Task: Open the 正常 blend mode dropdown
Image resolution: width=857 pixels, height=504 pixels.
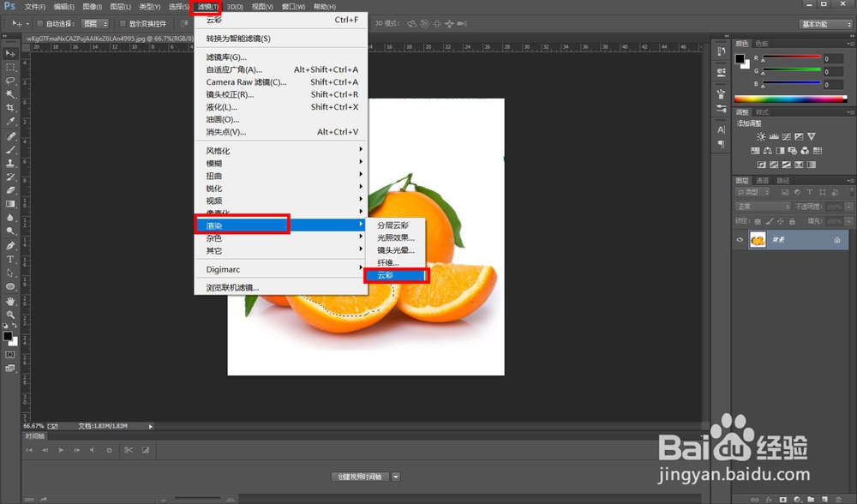Action: click(x=763, y=207)
